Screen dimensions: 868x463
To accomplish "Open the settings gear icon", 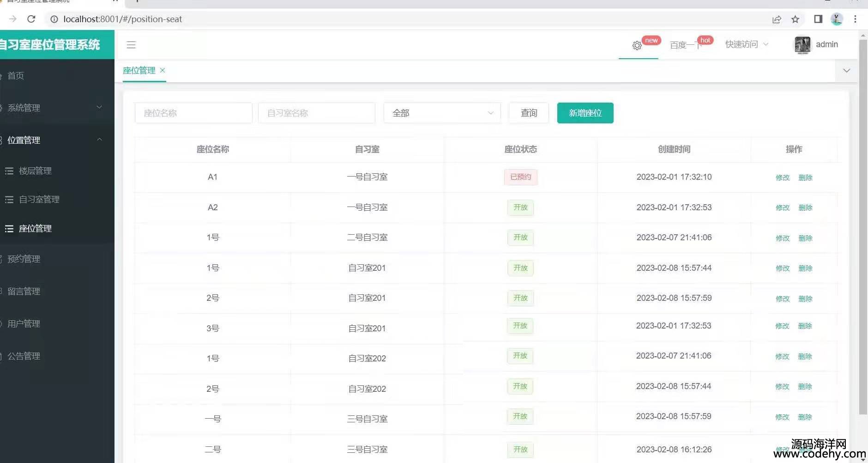I will [637, 45].
